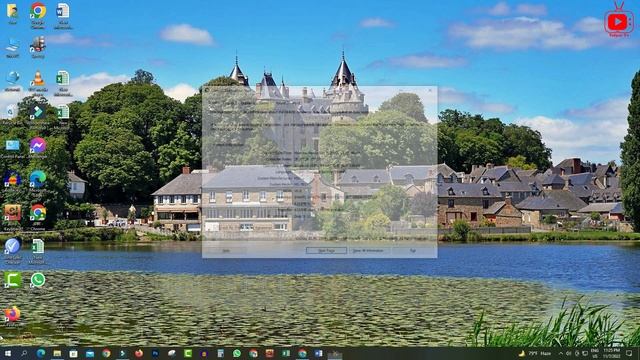Launch the Firefox desktop shortcut
Viewport: 640px width, 360px height.
[x=12, y=316]
